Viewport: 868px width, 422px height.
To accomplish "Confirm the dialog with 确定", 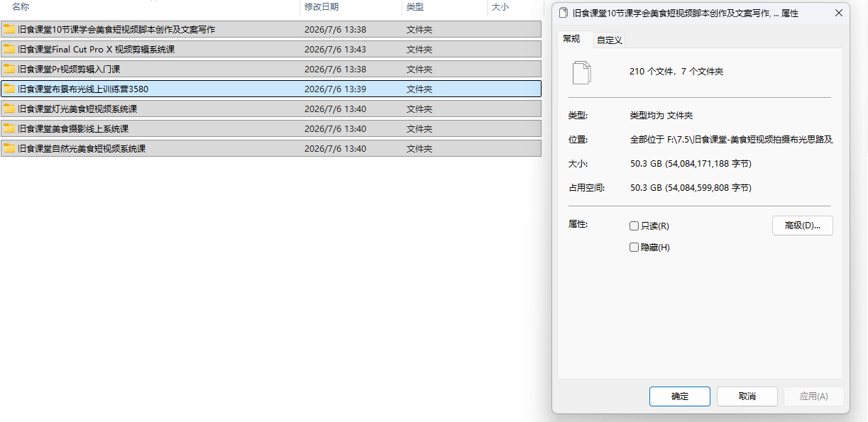I will 680,396.
